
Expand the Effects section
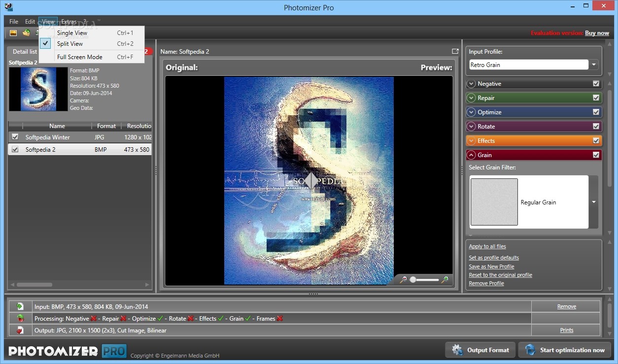click(472, 141)
